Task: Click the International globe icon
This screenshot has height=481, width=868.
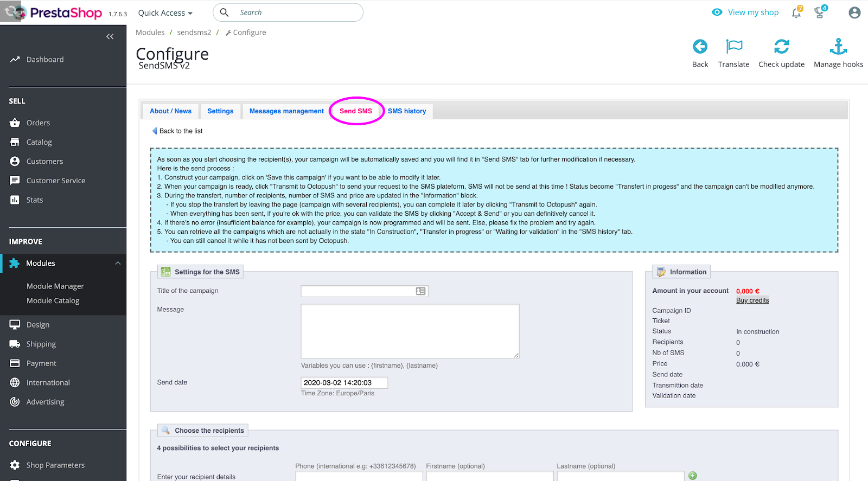Action: point(15,382)
